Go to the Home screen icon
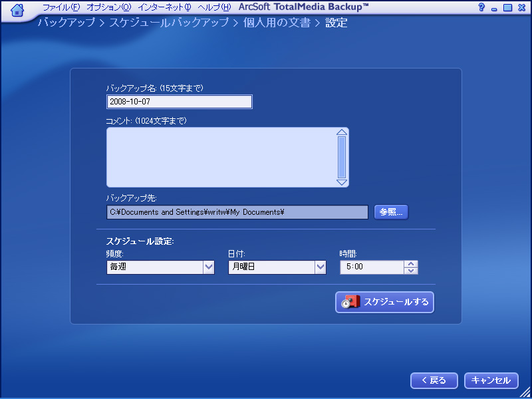Viewport: 532px width, 399px height. point(17,10)
